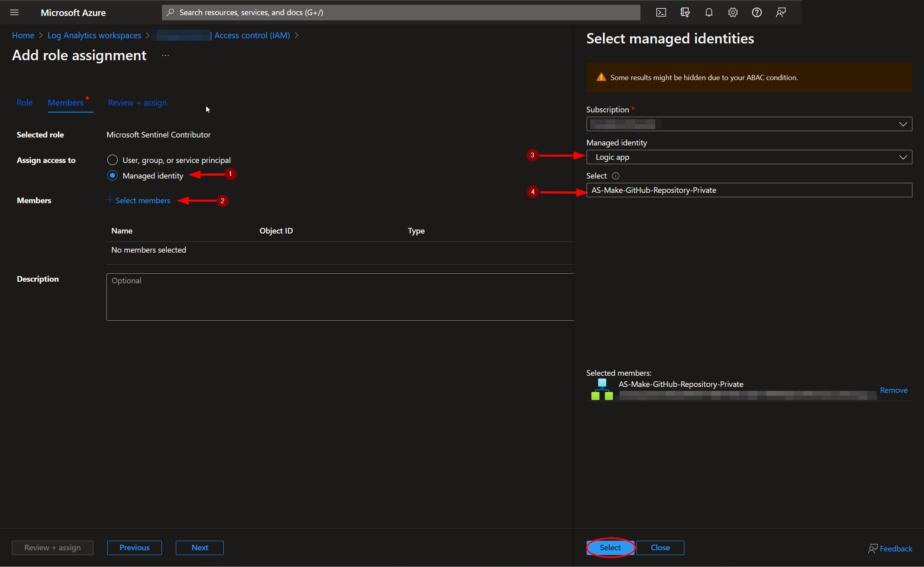Screen dimensions: 924x567
Task: Click the info icon beside Select label
Action: 616,176
